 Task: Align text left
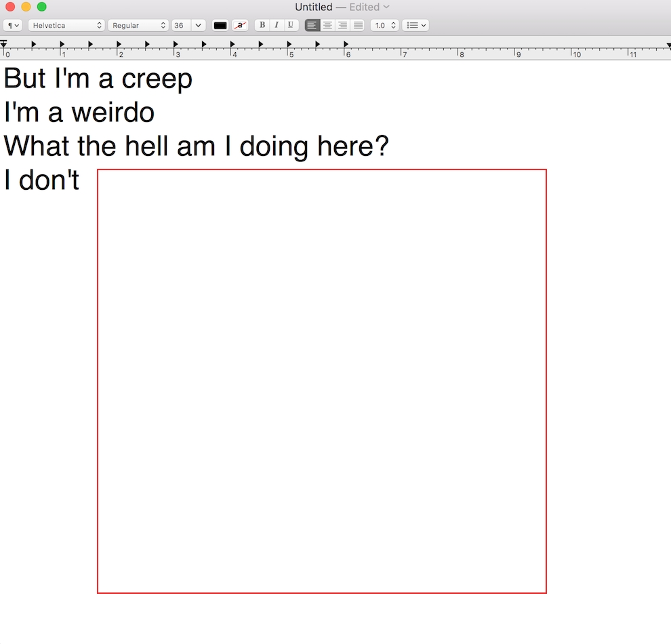coord(312,25)
